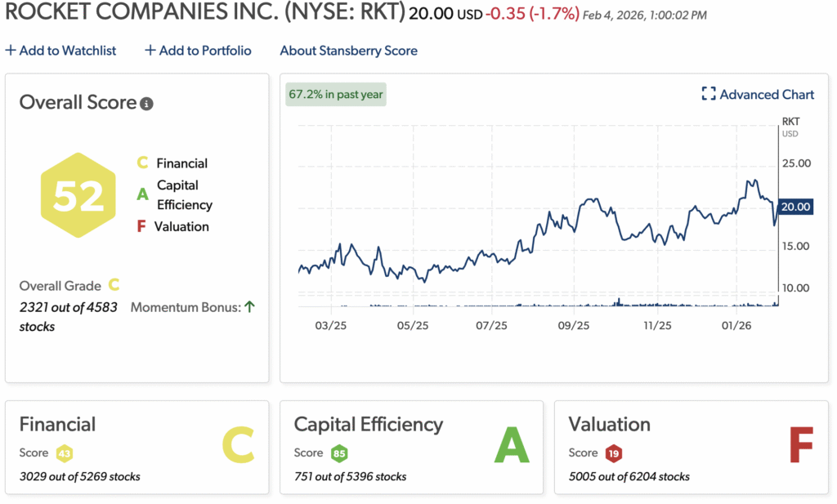Open About Stansberry Score
The height and width of the screenshot is (504, 837).
tap(349, 51)
